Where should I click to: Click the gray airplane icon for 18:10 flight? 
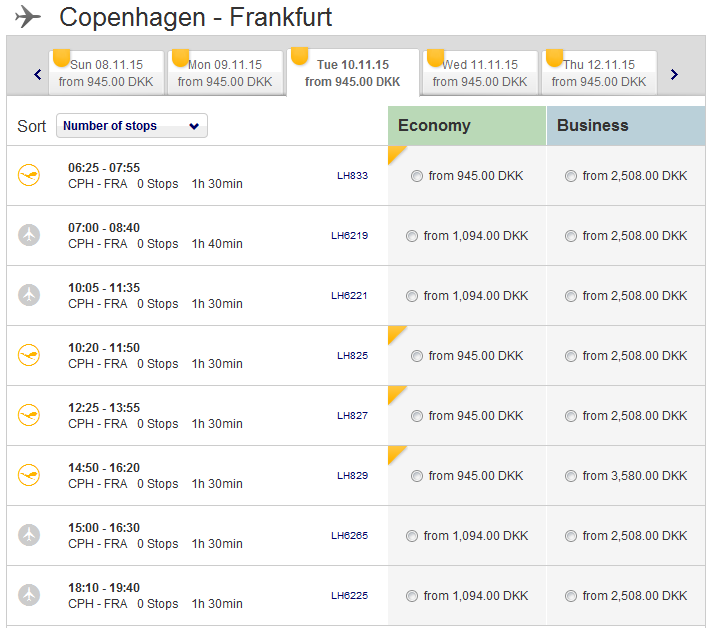coord(29,596)
